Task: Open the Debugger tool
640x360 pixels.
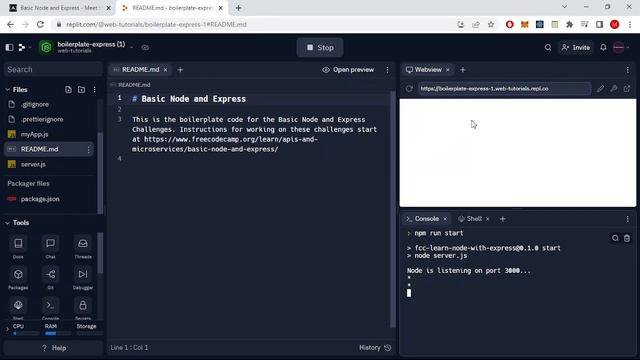Action: (83, 278)
